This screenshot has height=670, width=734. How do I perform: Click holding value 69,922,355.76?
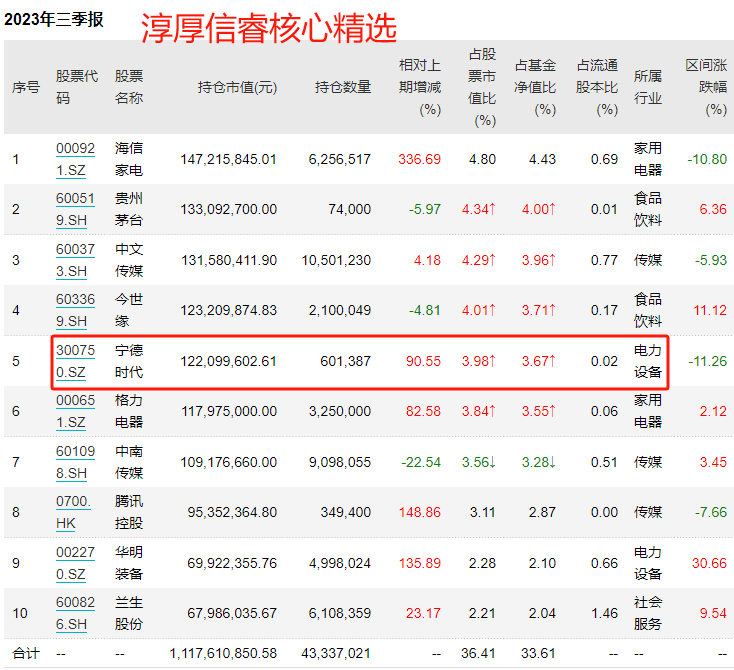[x=232, y=563]
